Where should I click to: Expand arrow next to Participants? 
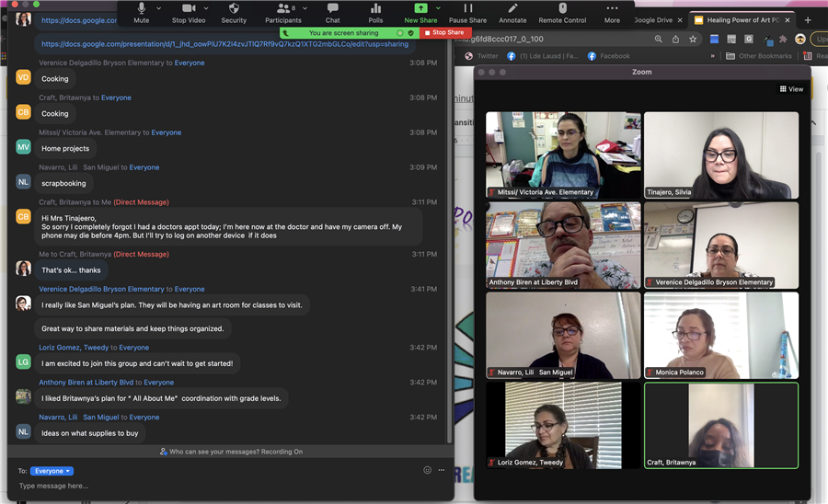point(305,8)
